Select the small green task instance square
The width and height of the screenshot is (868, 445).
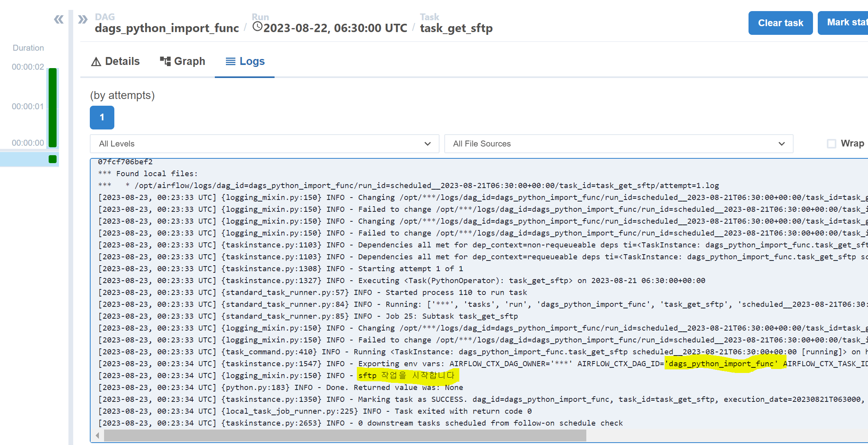53,159
